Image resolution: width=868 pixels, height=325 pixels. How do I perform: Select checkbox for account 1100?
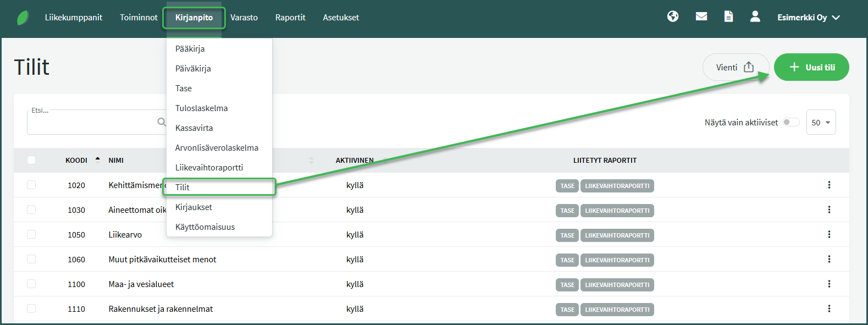pyautogui.click(x=31, y=284)
